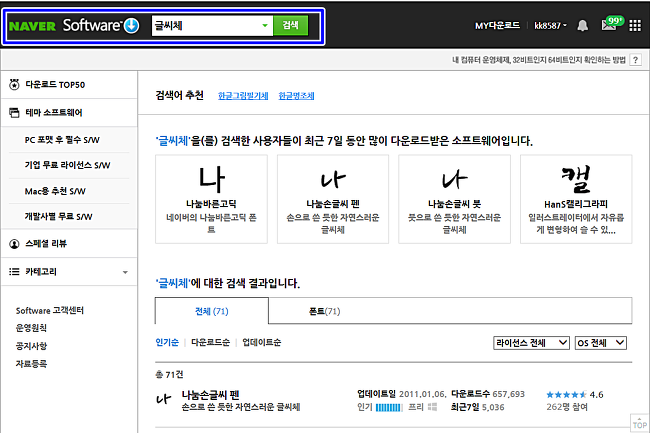Click suggested search 한글명조체

pos(296,96)
